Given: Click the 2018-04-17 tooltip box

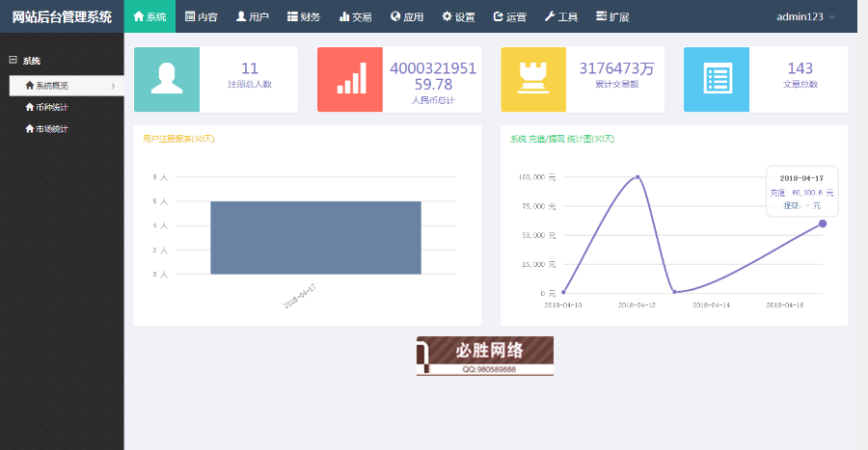Looking at the screenshot, I should 802,192.
